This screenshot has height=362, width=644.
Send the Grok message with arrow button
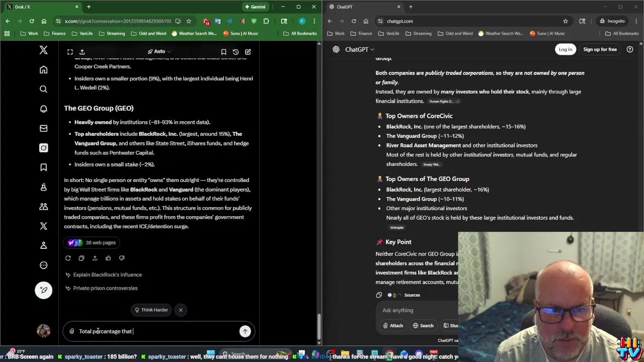pos(245,331)
